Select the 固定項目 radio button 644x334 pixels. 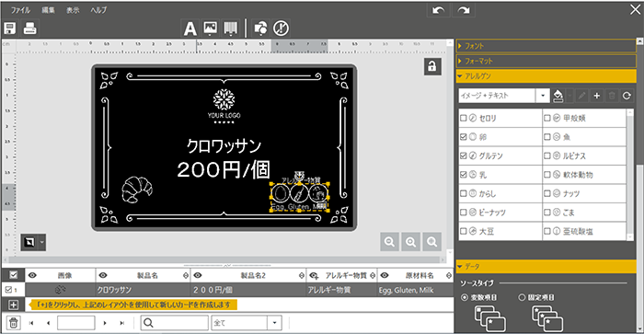[522, 297]
